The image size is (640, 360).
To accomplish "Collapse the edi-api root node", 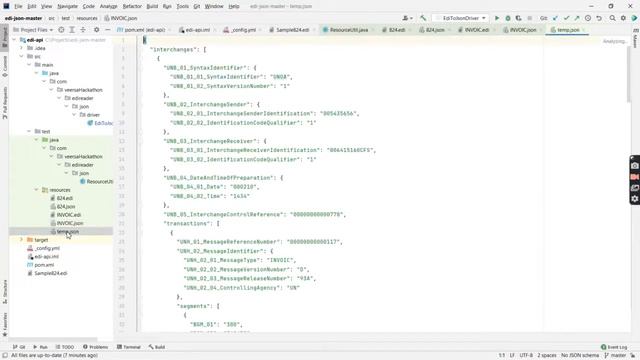I will [14, 40].
